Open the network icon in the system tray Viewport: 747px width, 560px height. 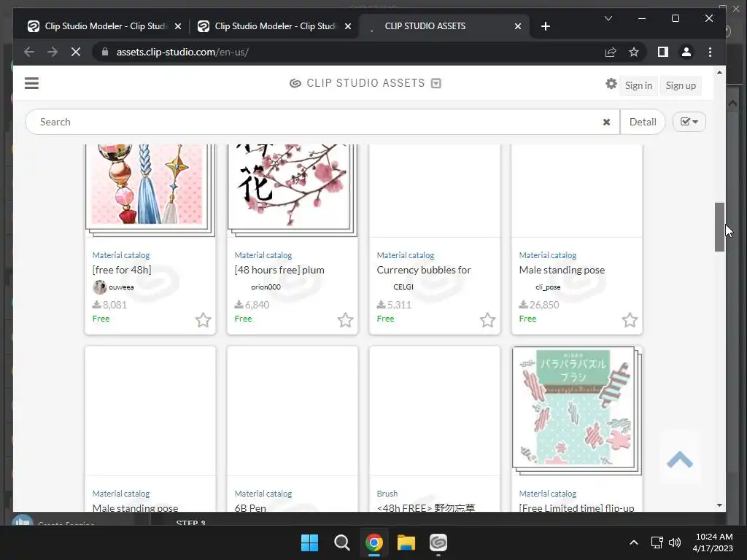pos(657,542)
